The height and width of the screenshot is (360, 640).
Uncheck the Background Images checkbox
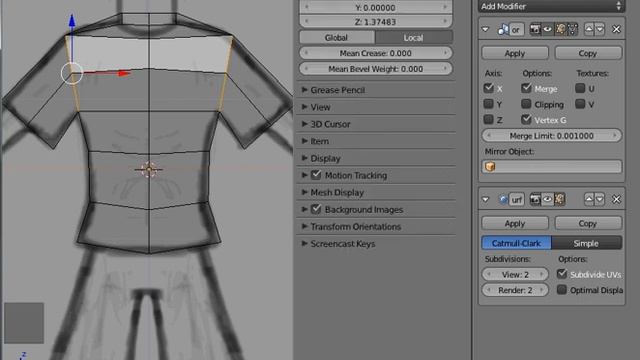[x=316, y=209]
